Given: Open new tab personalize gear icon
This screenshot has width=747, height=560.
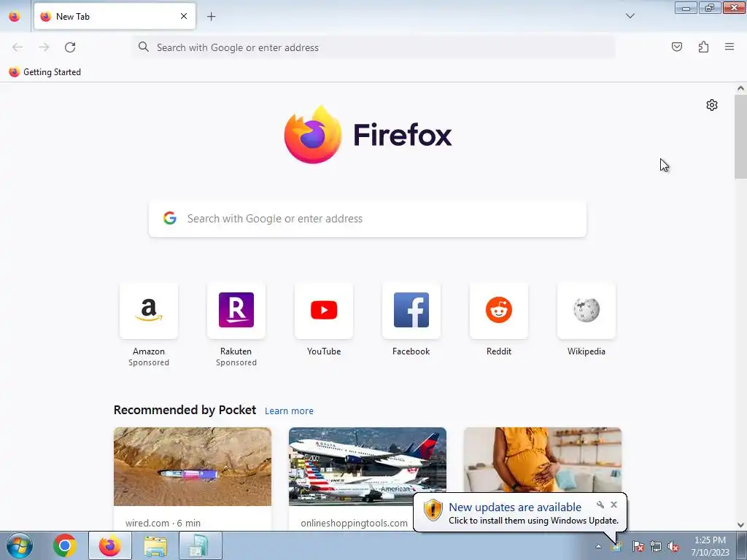Looking at the screenshot, I should pos(712,105).
